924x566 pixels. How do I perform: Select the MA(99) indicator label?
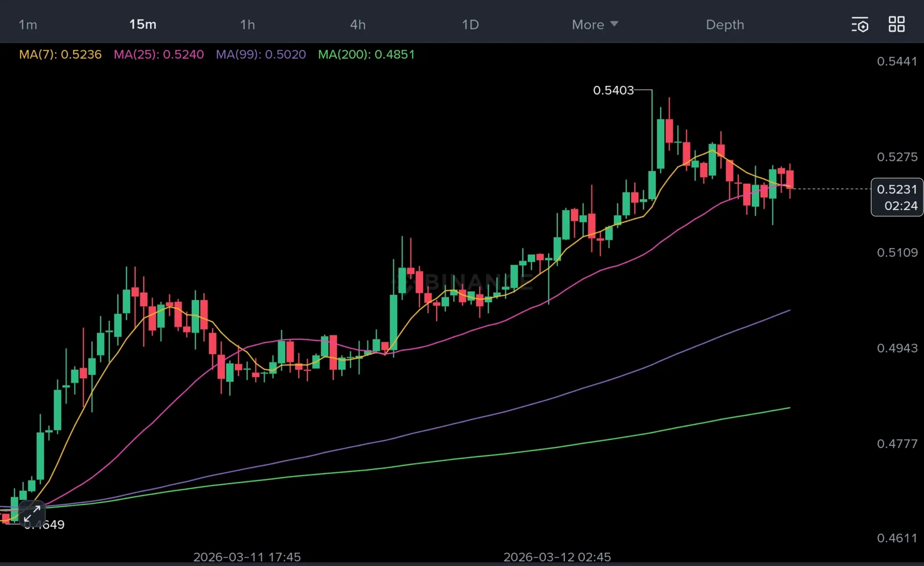[x=261, y=55]
